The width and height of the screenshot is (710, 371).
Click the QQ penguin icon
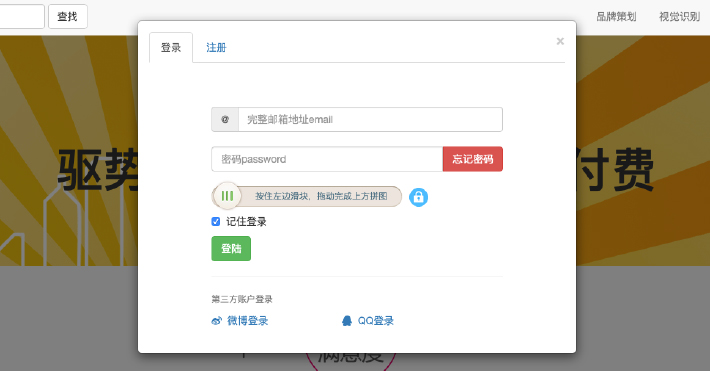pyautogui.click(x=347, y=321)
